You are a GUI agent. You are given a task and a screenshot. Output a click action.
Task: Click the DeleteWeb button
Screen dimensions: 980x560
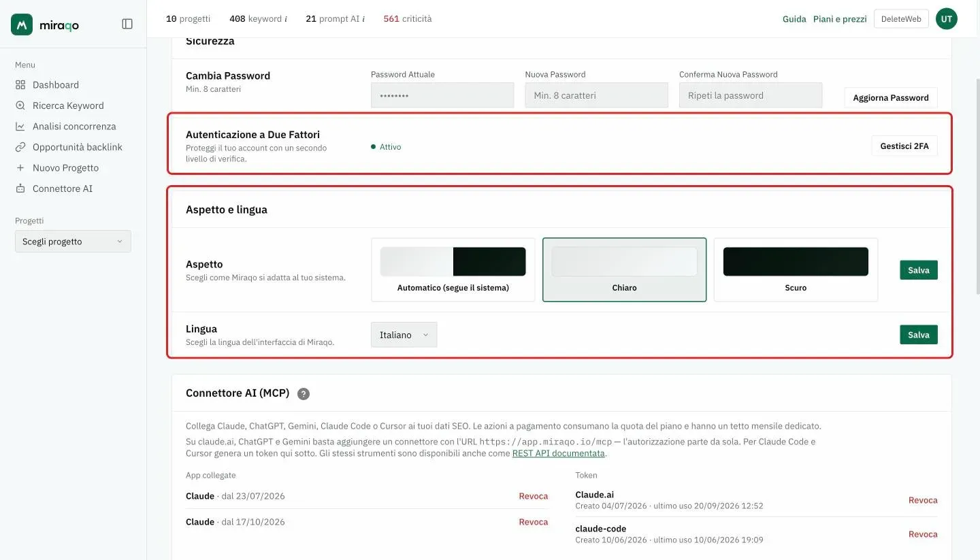[901, 19]
